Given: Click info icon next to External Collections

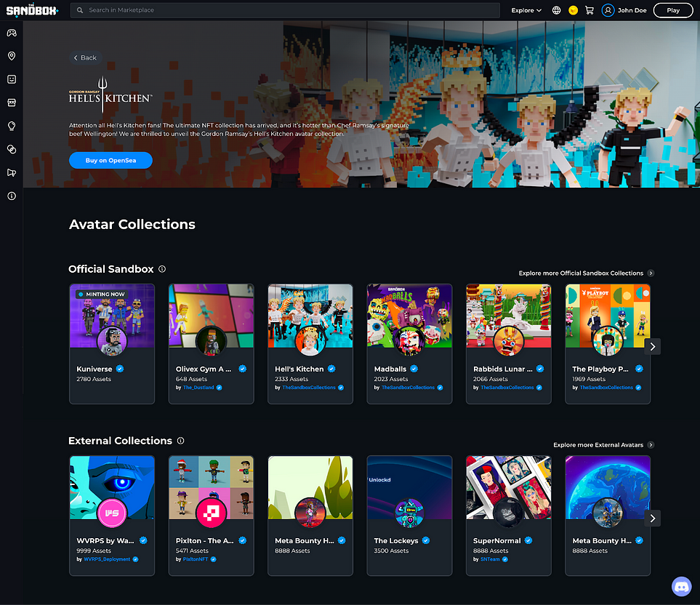Looking at the screenshot, I should [x=181, y=441].
